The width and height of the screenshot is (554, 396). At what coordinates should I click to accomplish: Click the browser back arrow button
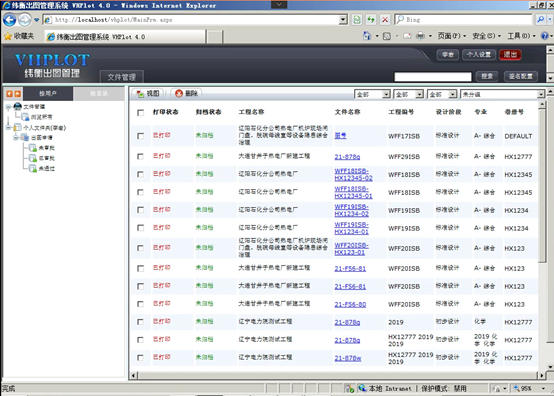point(10,20)
